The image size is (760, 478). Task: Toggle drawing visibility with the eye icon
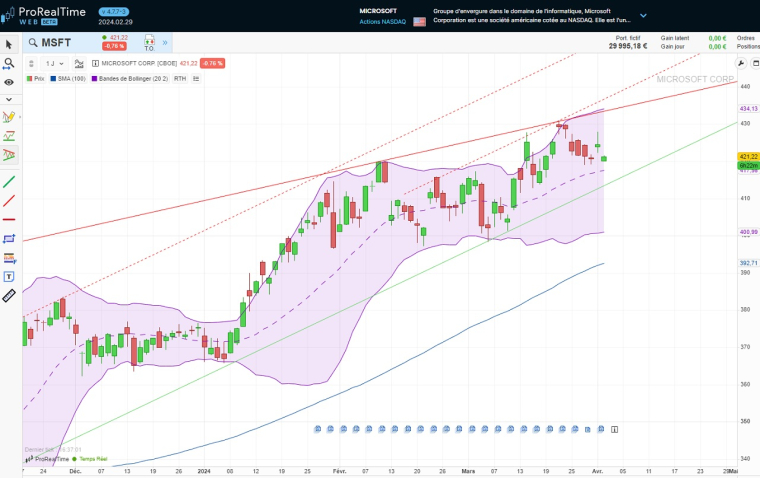[9, 82]
